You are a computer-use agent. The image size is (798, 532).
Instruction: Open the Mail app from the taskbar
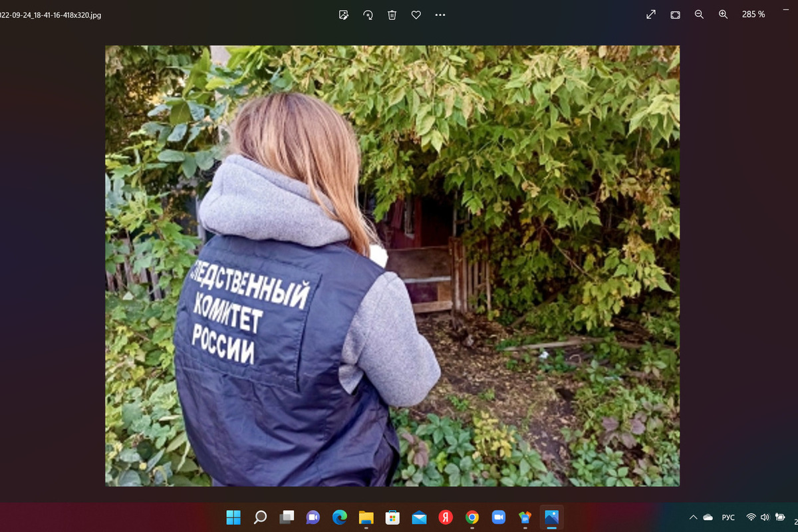(419, 517)
